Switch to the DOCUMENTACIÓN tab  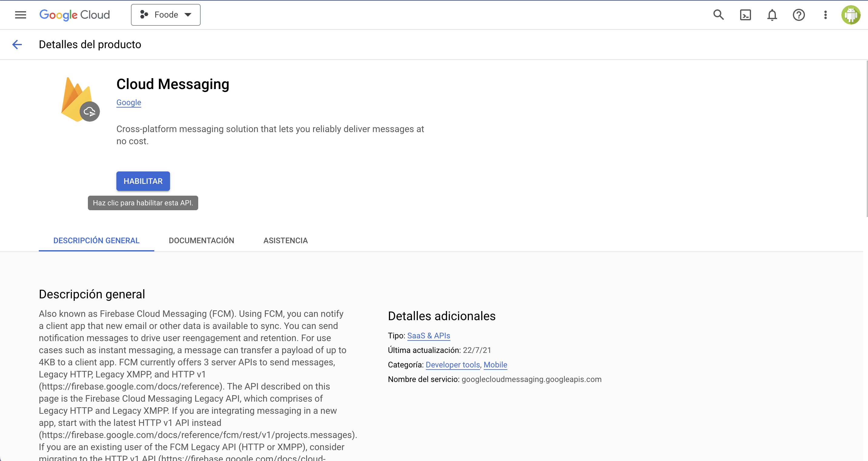[x=202, y=240]
